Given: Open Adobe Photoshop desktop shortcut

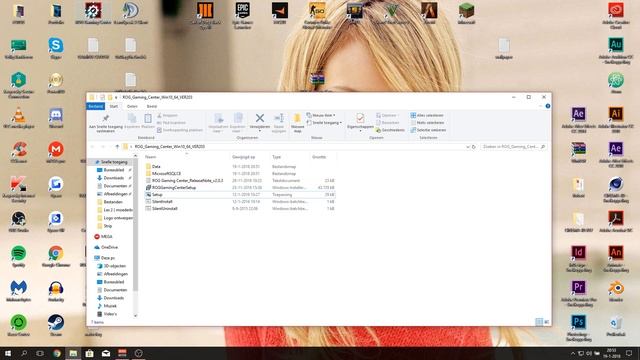Looking at the screenshot, I should pyautogui.click(x=578, y=328).
